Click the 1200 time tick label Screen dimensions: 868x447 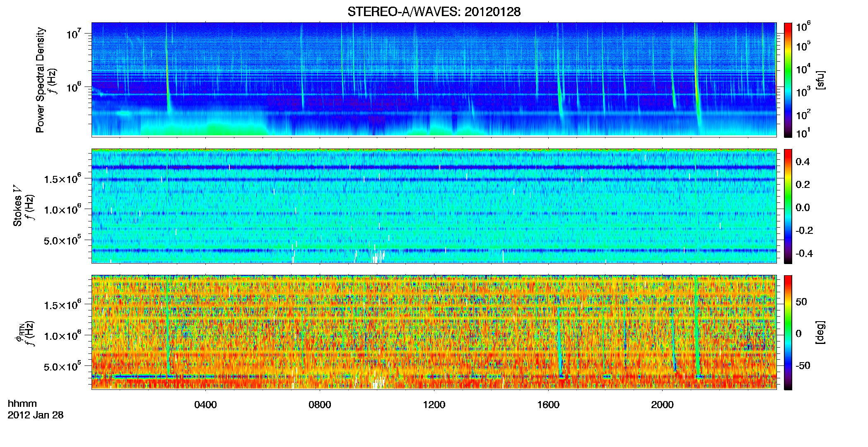point(434,404)
